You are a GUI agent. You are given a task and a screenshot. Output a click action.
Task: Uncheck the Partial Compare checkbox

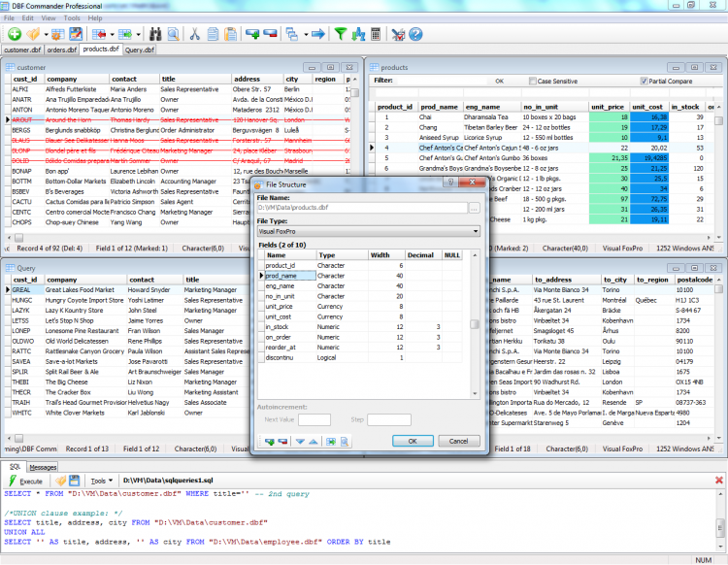tap(645, 82)
